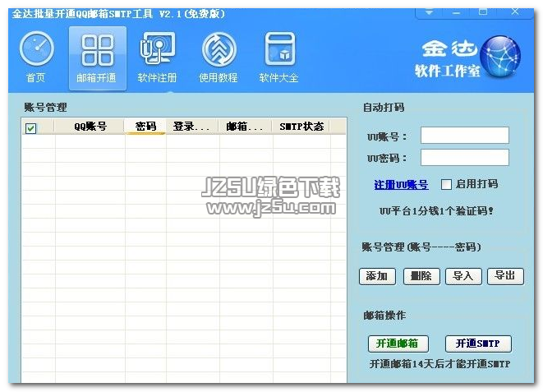Select the 邮箱开通 toolbar icon
Screen dimensions: 543x392
(x=97, y=58)
